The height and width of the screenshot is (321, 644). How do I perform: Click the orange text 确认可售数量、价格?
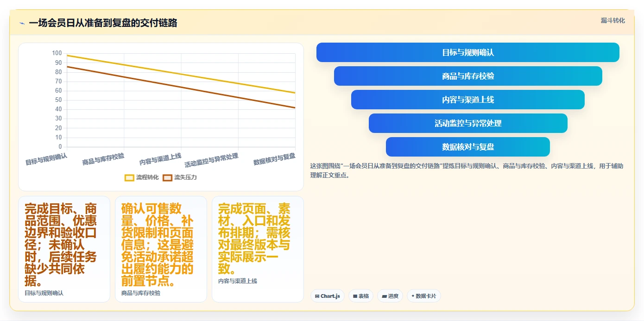click(158, 245)
